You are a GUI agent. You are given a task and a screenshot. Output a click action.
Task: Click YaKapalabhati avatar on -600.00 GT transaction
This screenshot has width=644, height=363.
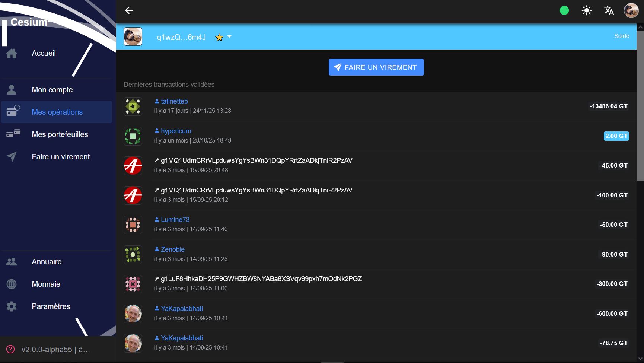(x=133, y=313)
